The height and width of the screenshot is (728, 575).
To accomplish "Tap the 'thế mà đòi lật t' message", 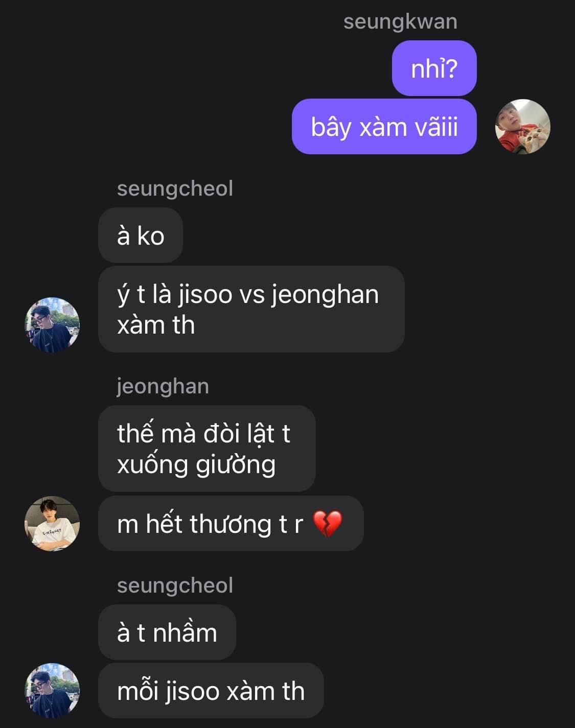I will click(206, 449).
